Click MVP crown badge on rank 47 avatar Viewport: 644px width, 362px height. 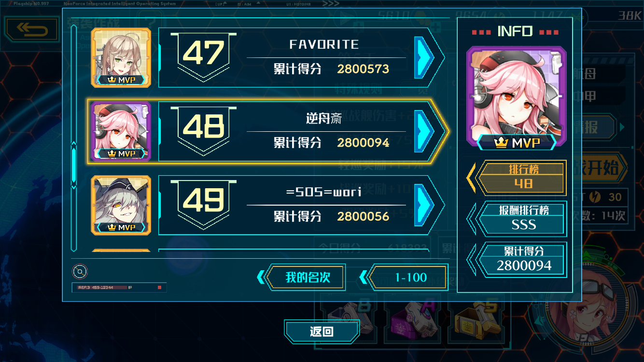pyautogui.click(x=121, y=80)
